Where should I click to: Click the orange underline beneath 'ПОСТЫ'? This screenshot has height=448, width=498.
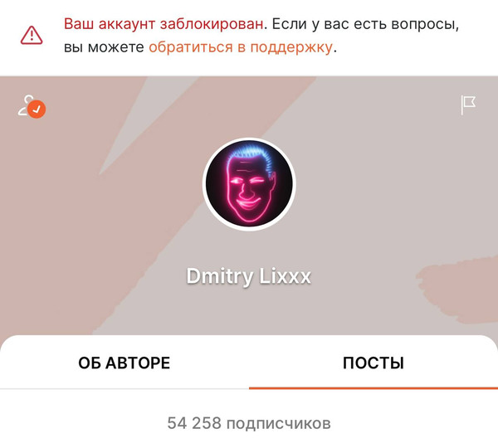point(373,388)
